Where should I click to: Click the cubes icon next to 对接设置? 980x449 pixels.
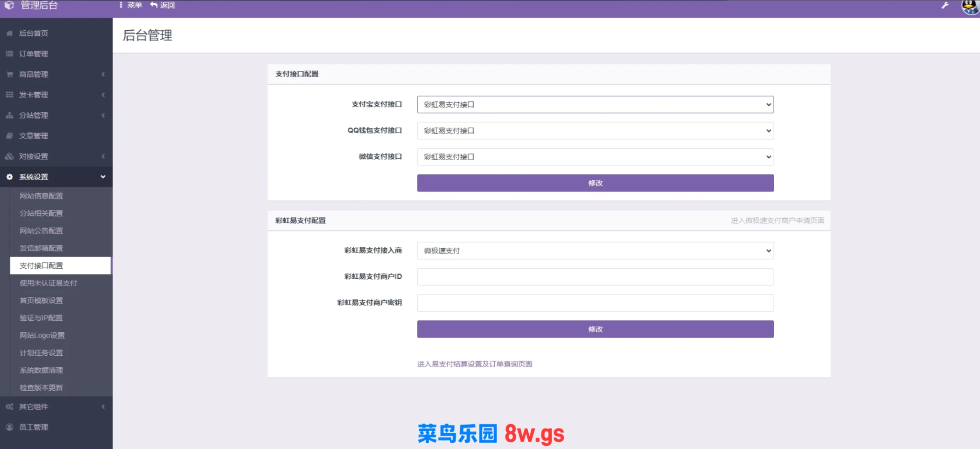pyautogui.click(x=9, y=157)
